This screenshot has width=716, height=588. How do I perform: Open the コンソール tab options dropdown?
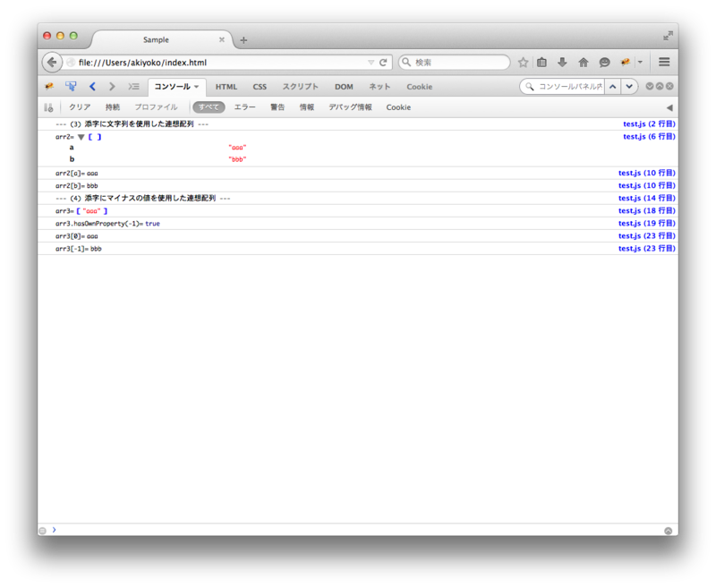pyautogui.click(x=196, y=87)
